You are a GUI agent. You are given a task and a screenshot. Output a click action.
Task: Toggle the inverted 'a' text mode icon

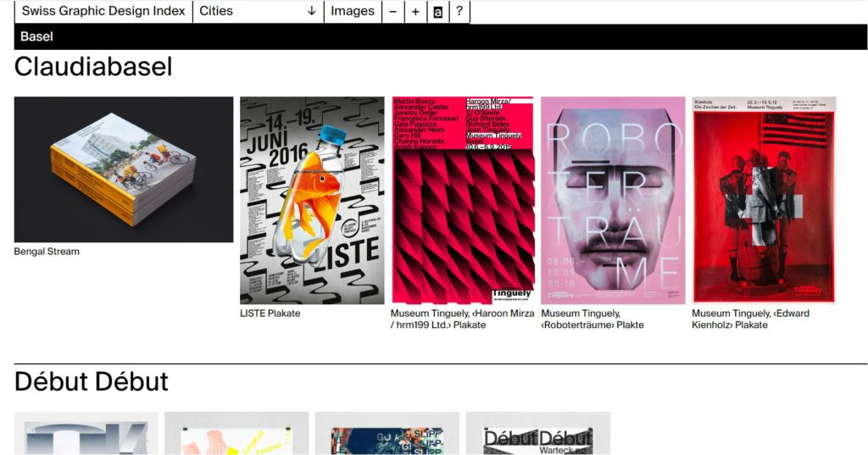point(438,12)
